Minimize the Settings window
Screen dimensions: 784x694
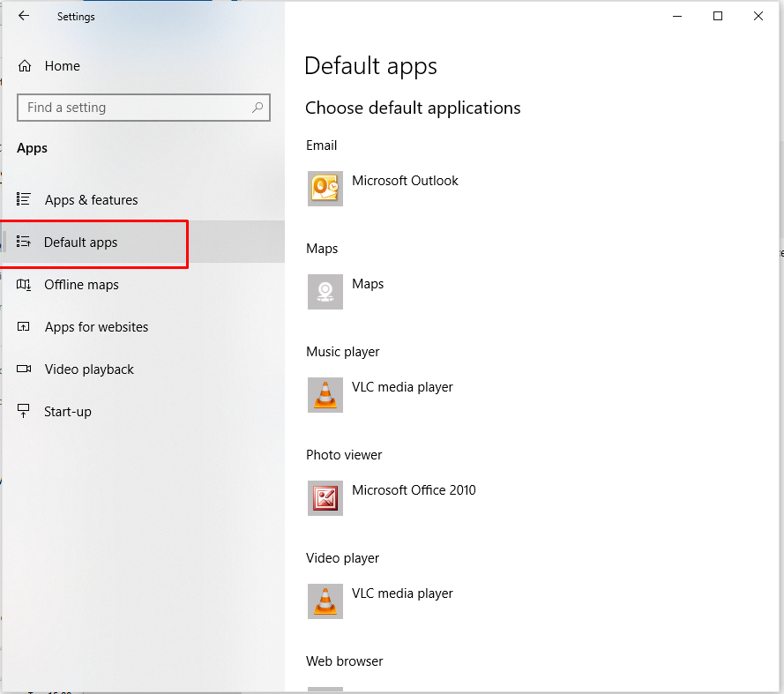tap(677, 16)
